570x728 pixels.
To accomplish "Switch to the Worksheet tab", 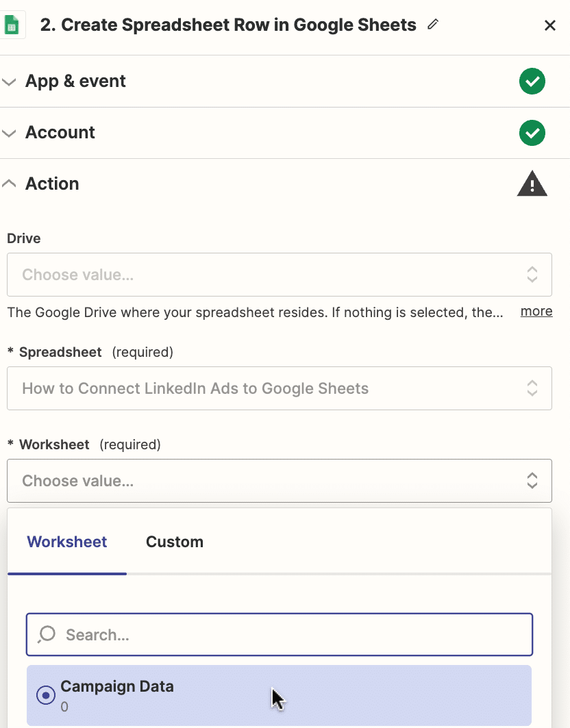I will coord(67,542).
